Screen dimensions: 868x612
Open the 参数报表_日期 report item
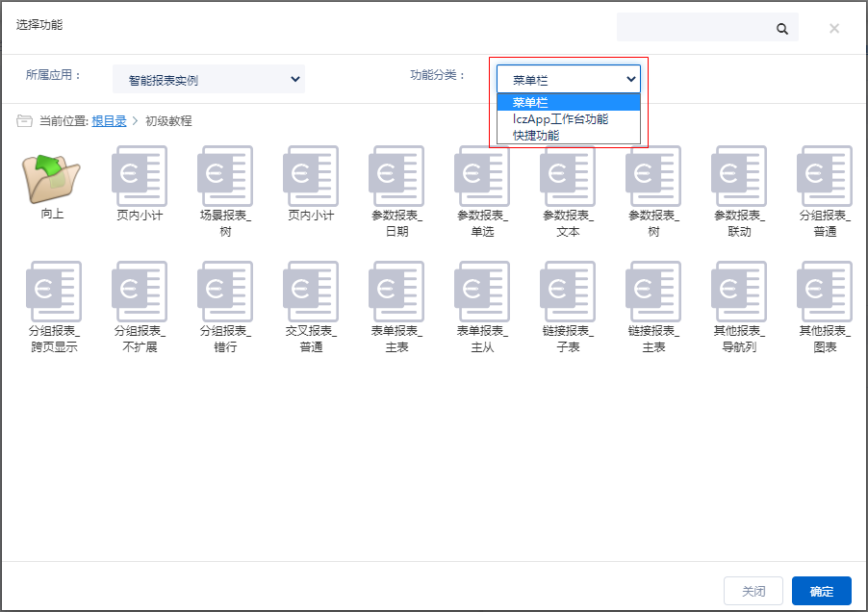[396, 176]
